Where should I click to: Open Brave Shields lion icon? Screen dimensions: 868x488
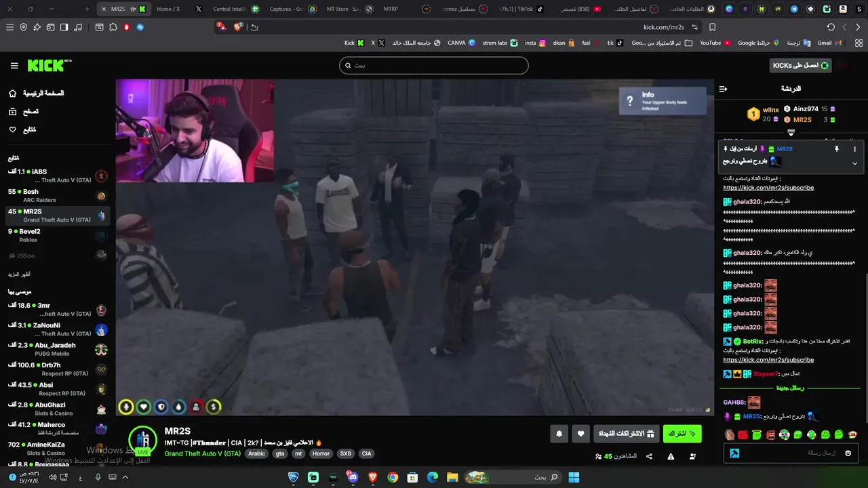coord(239,27)
